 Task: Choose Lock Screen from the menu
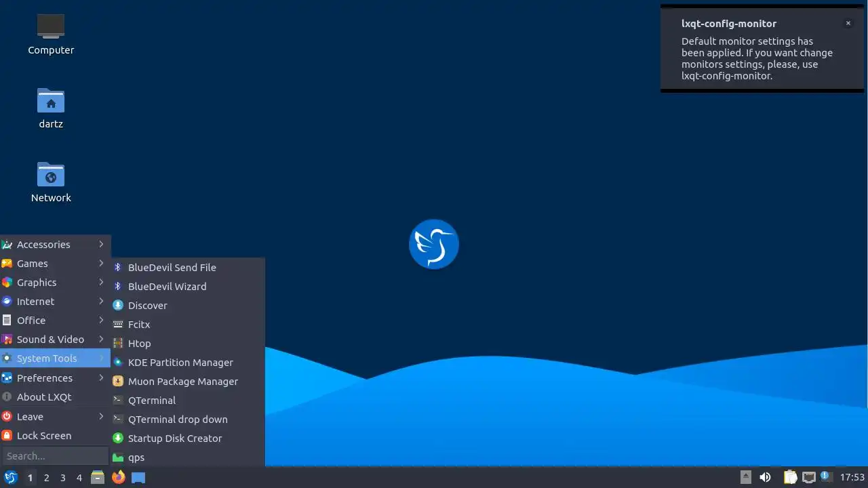(x=55, y=435)
